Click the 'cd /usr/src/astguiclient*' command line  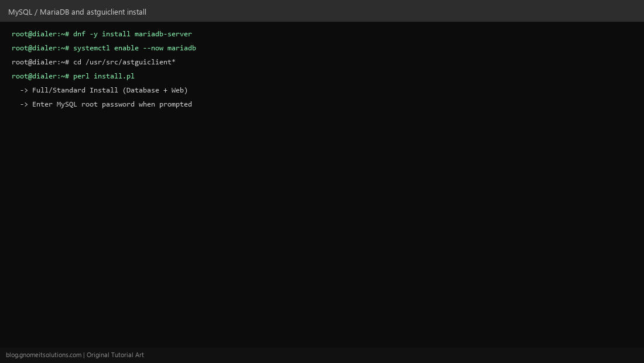[94, 62]
